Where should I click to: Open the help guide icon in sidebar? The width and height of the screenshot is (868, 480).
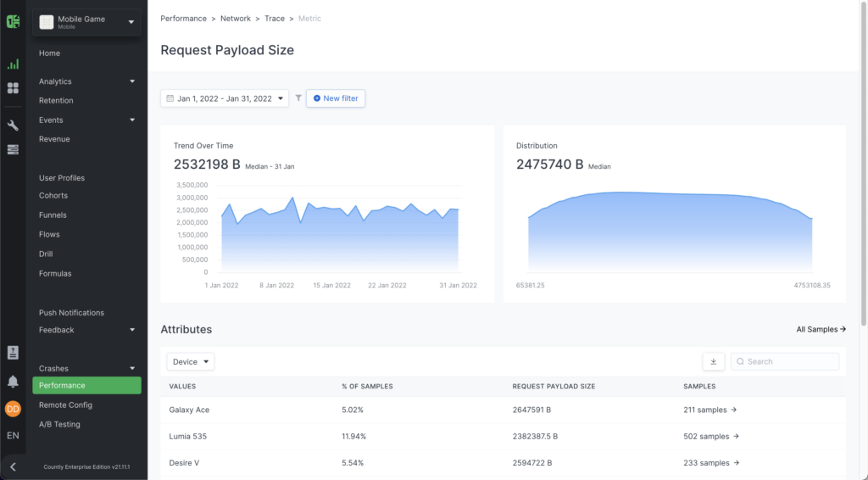[13, 353]
